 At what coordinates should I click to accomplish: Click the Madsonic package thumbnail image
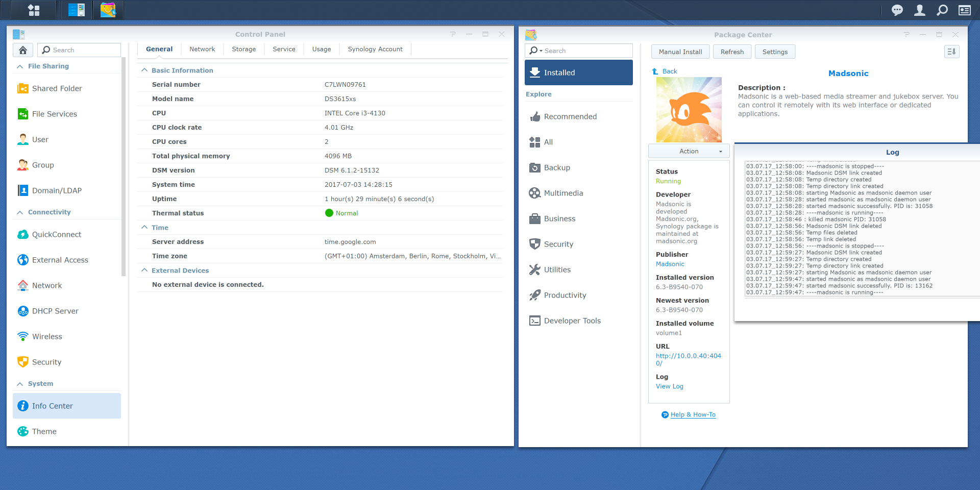689,110
